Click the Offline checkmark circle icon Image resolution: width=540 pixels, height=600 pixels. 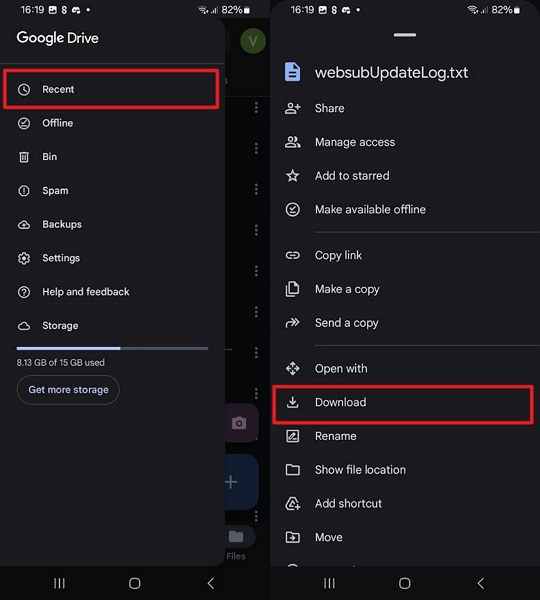[24, 123]
